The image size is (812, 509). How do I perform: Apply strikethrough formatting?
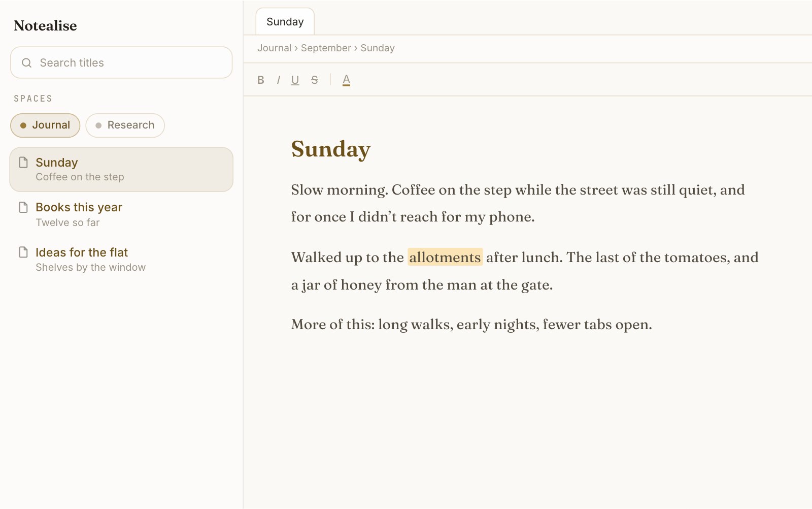315,80
